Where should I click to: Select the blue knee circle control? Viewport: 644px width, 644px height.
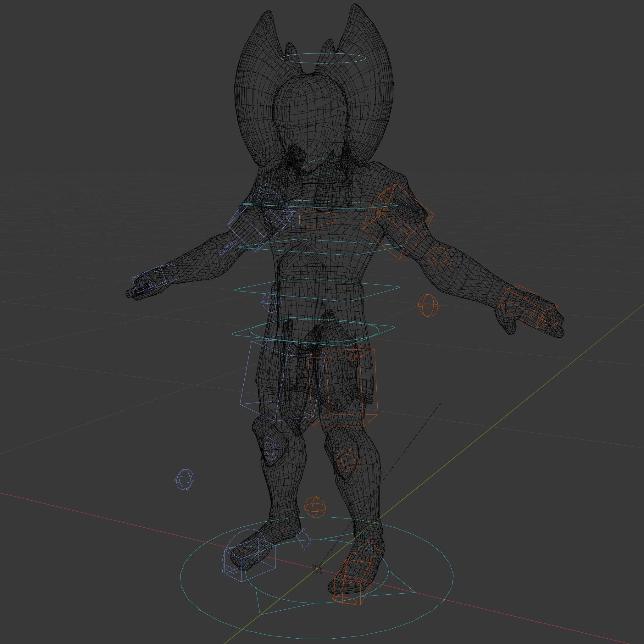click(x=271, y=448)
